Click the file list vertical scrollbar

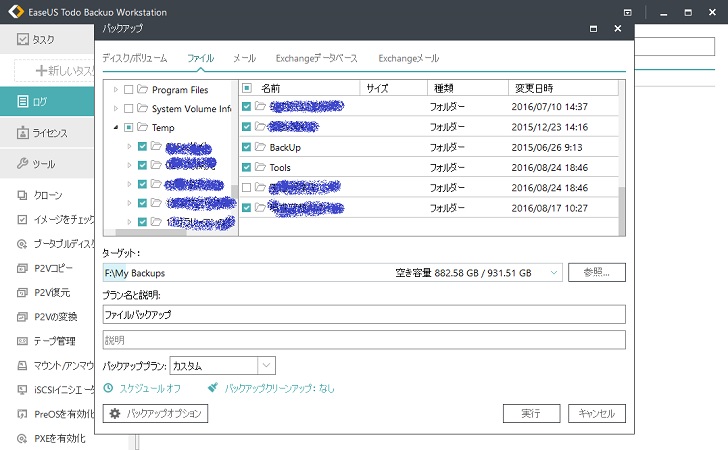point(622,211)
